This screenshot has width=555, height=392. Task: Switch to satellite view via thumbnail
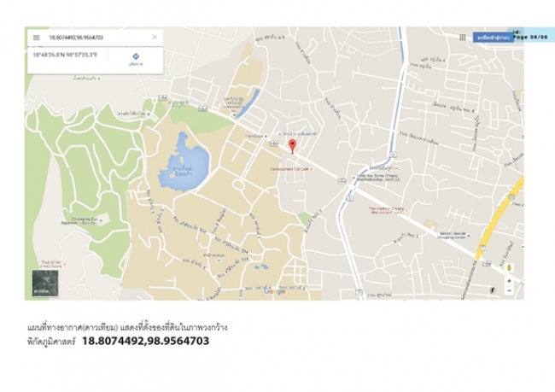[45, 283]
